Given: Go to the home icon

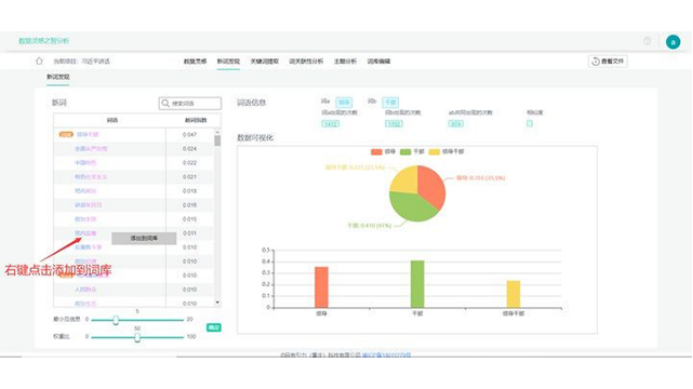Looking at the screenshot, I should [x=39, y=61].
